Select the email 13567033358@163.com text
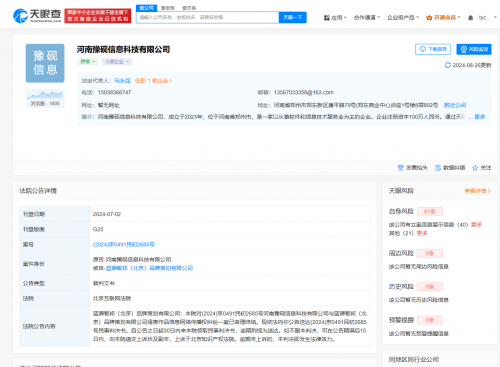This screenshot has height=367, width=500. pos(303,92)
